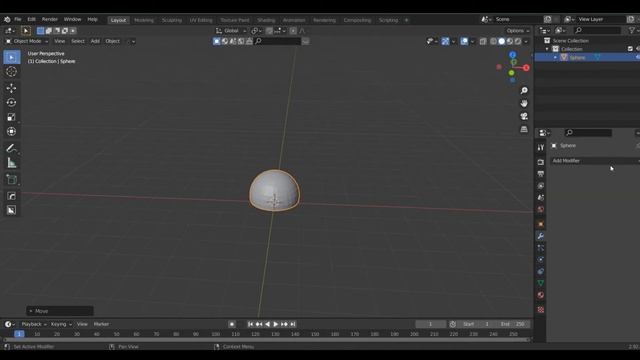The image size is (640, 360).
Task: Toggle timeline auto keying record button
Action: click(232, 324)
